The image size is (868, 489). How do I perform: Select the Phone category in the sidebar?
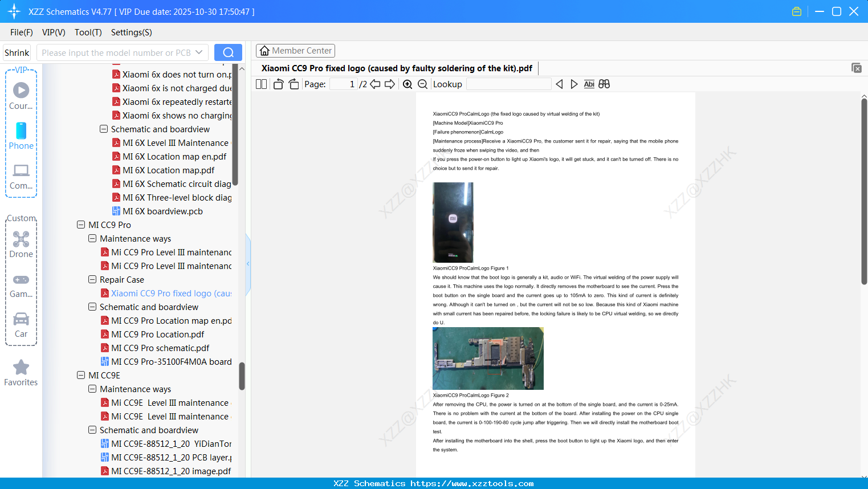21,136
